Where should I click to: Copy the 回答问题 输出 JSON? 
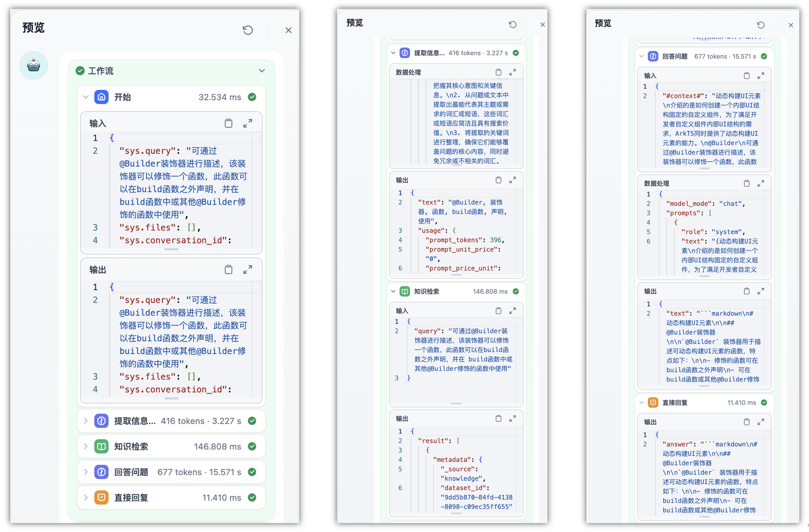tap(747, 291)
